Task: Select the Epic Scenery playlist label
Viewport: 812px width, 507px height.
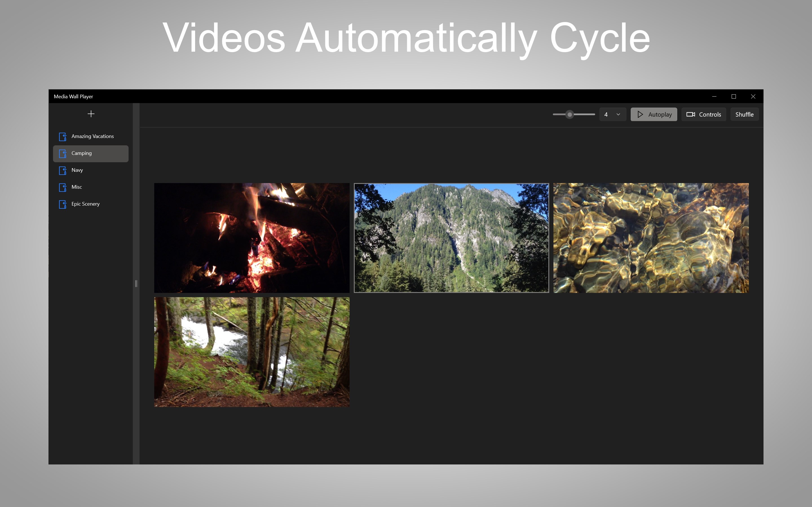Action: [x=85, y=204]
